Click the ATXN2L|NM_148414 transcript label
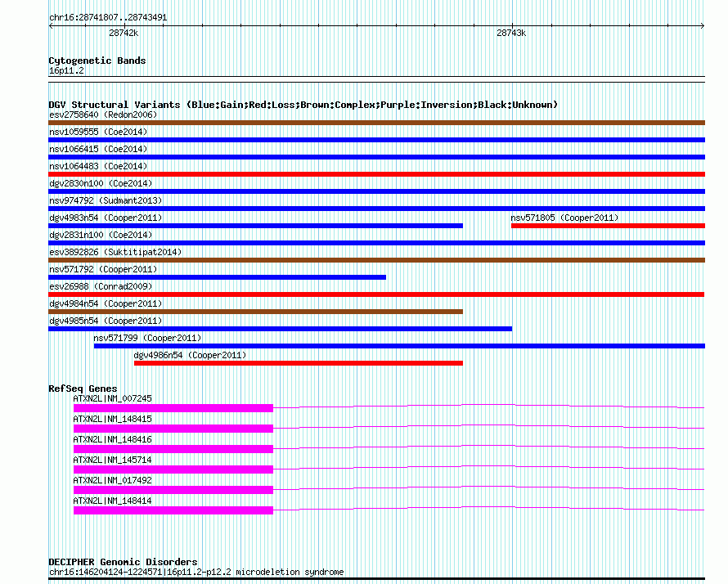The width and height of the screenshot is (728, 584). (112, 501)
